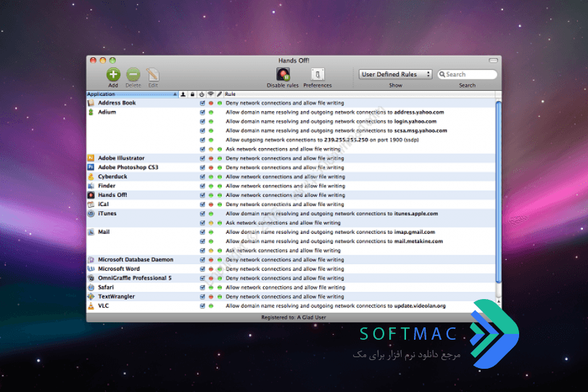
Task: Click the Delete rule minus icon
Action: point(133,74)
